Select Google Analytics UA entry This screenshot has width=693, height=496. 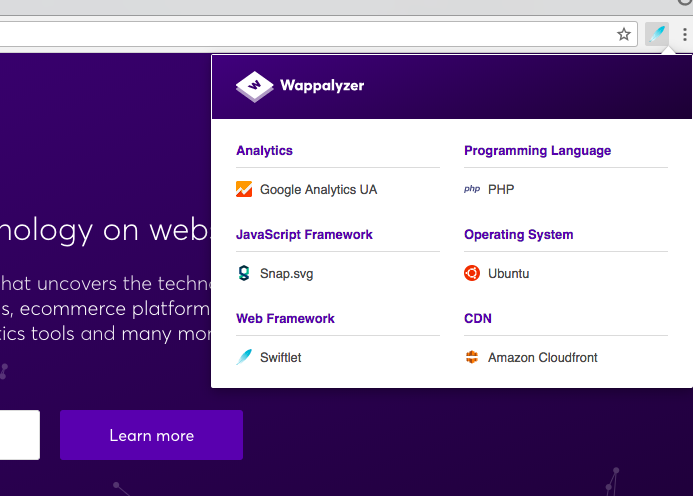(x=318, y=190)
